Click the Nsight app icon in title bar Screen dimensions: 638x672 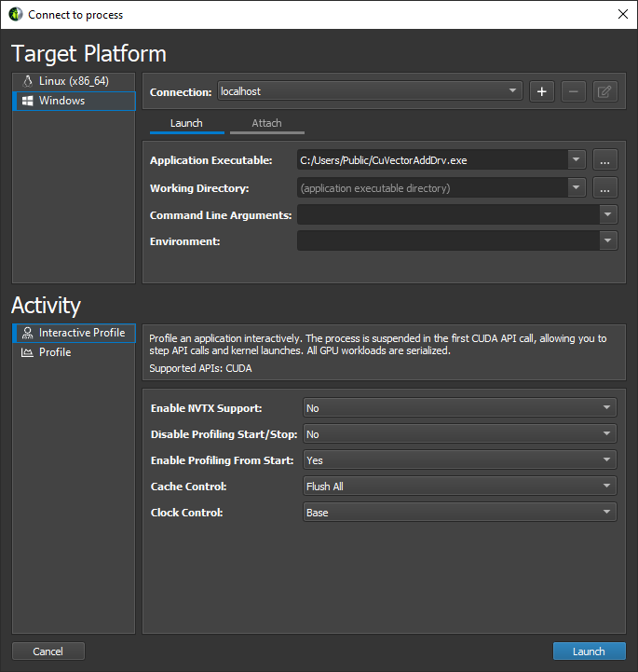[x=16, y=14]
